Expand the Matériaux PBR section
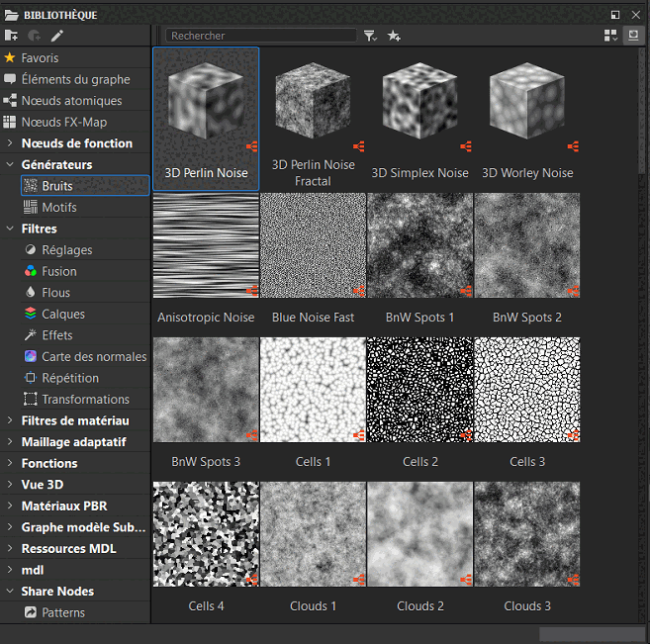The width and height of the screenshot is (650, 644). point(10,506)
